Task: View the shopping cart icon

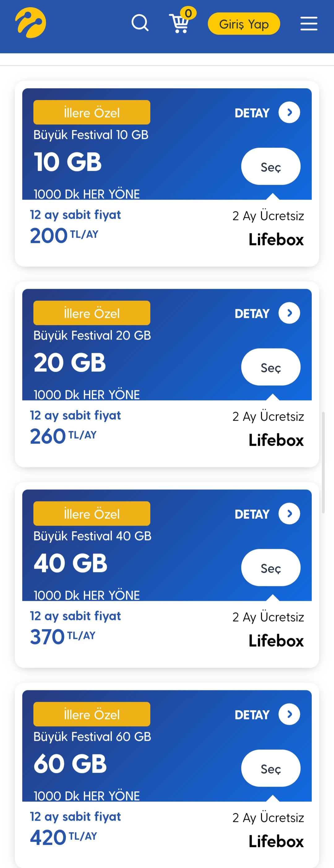Action: tap(182, 20)
